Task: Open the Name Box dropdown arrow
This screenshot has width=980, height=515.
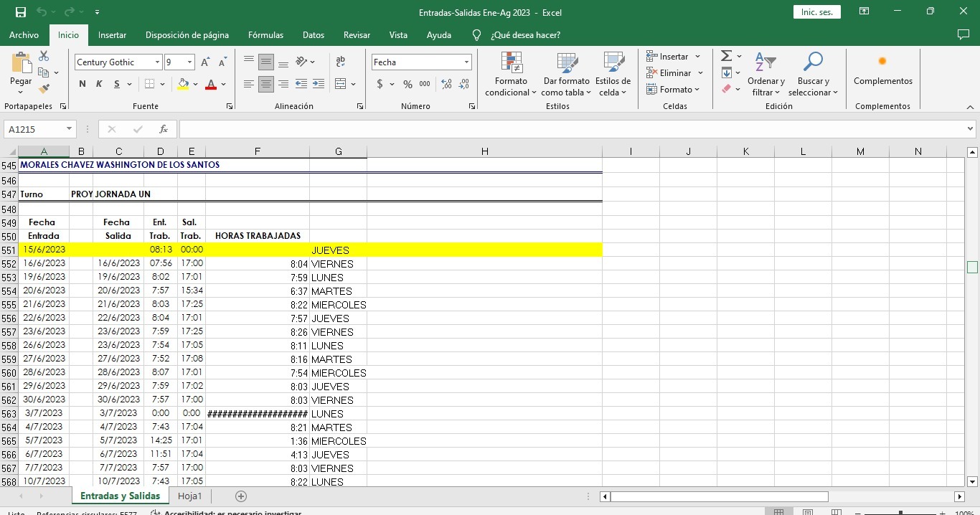Action: (70, 129)
